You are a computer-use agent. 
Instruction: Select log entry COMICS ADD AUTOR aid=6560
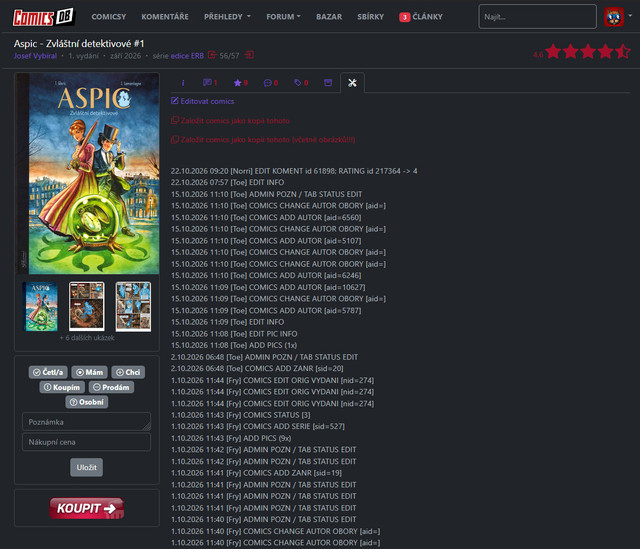tap(266, 218)
